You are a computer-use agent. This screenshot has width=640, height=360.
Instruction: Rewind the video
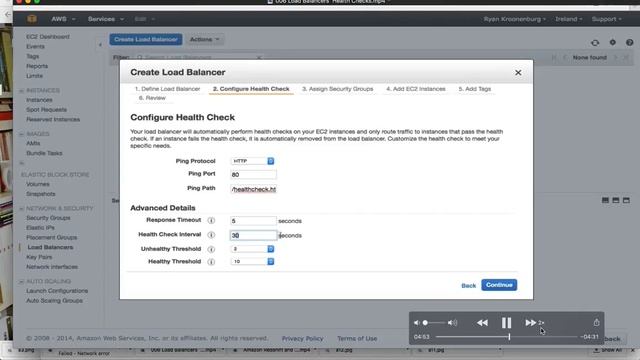tap(482, 323)
